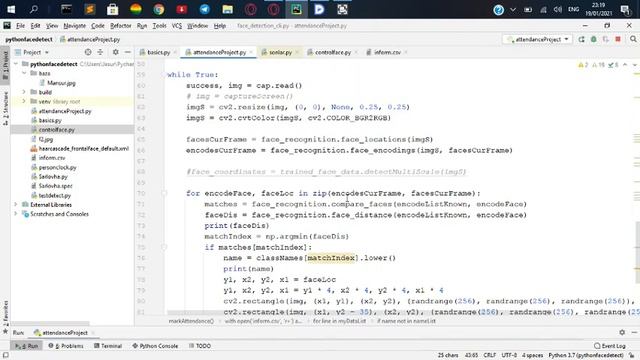Viewport: 640px width, 360px height.
Task: Expand the build folder
Action: 24,92
